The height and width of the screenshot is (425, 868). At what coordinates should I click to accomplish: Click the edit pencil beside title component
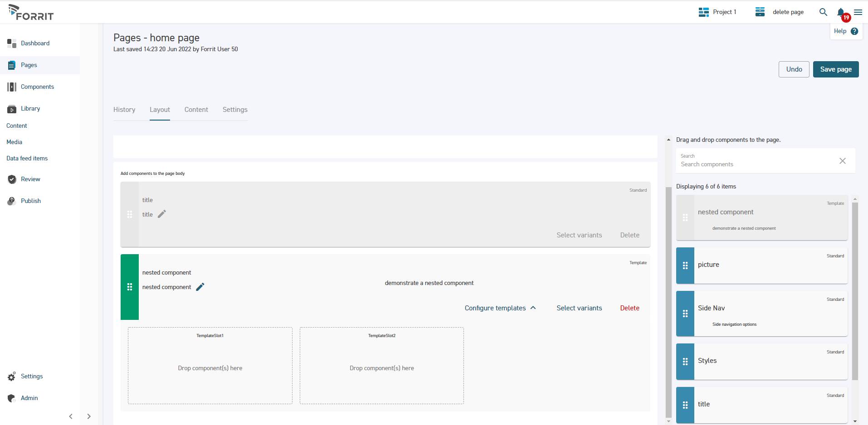coord(162,214)
